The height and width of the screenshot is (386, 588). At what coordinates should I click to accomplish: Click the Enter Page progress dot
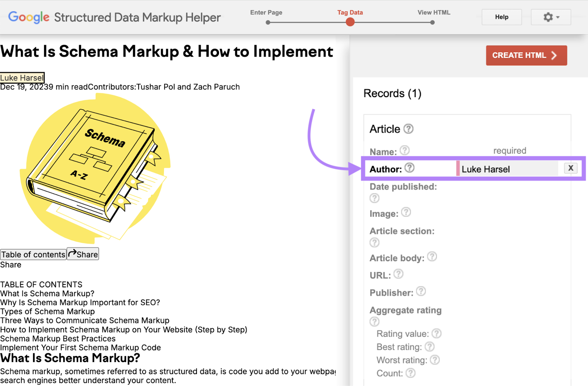tap(268, 22)
